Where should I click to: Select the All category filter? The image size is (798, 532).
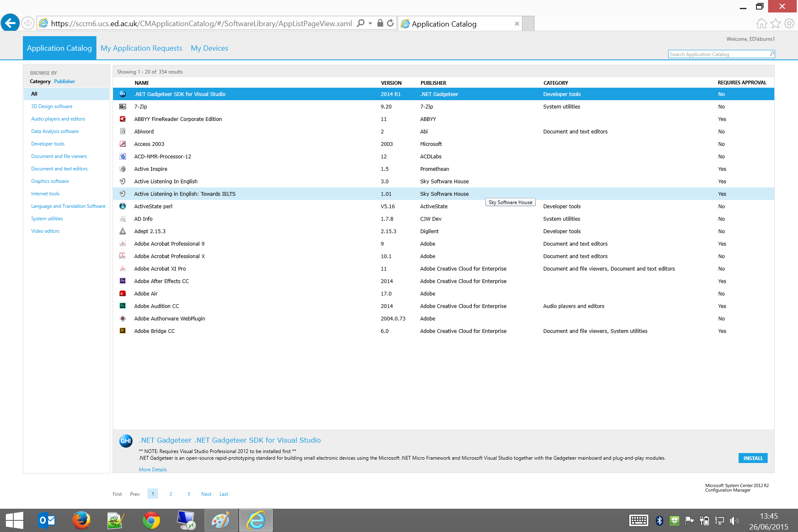coord(66,94)
